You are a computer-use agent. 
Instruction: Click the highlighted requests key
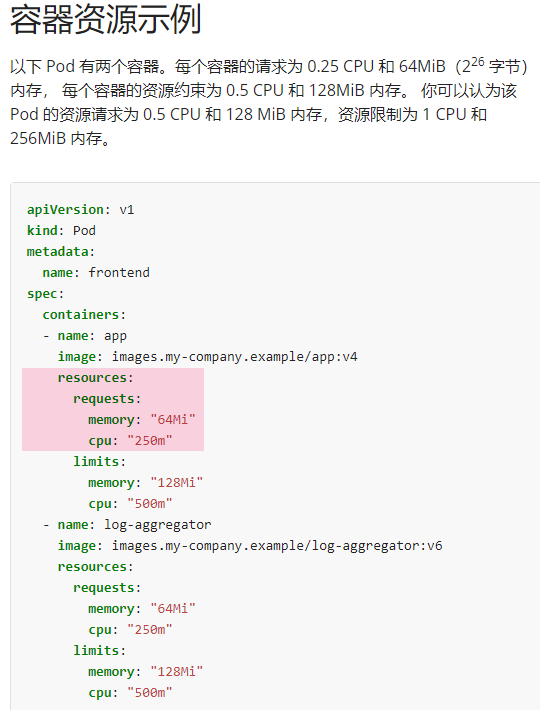coord(103,399)
